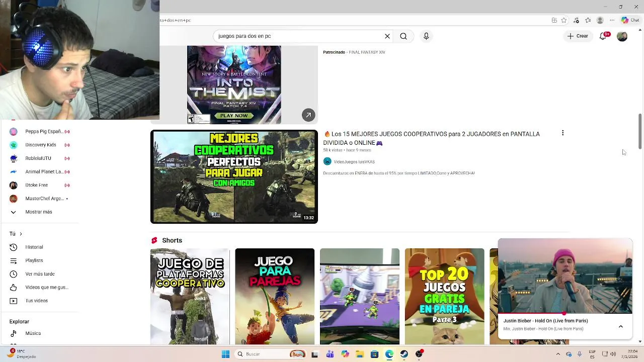This screenshot has height=362, width=644.
Task: Expand the Tú section chevron
Action: [x=21, y=234]
